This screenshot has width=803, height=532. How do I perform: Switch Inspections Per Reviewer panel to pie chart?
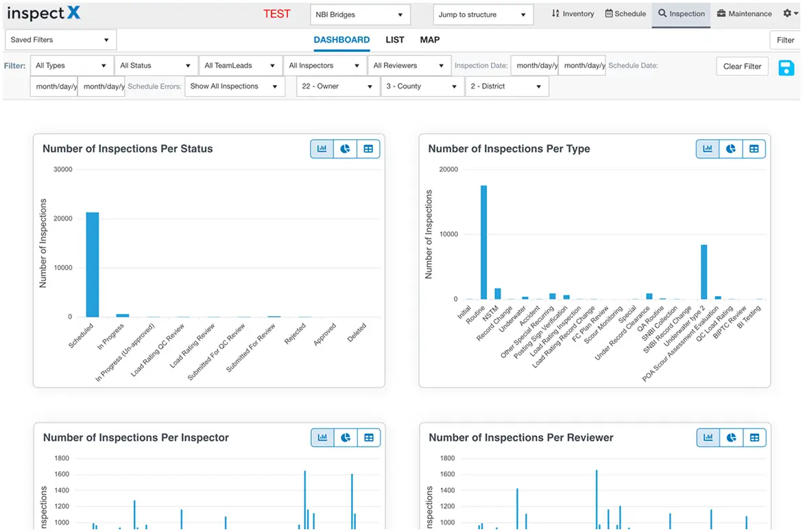coord(730,437)
